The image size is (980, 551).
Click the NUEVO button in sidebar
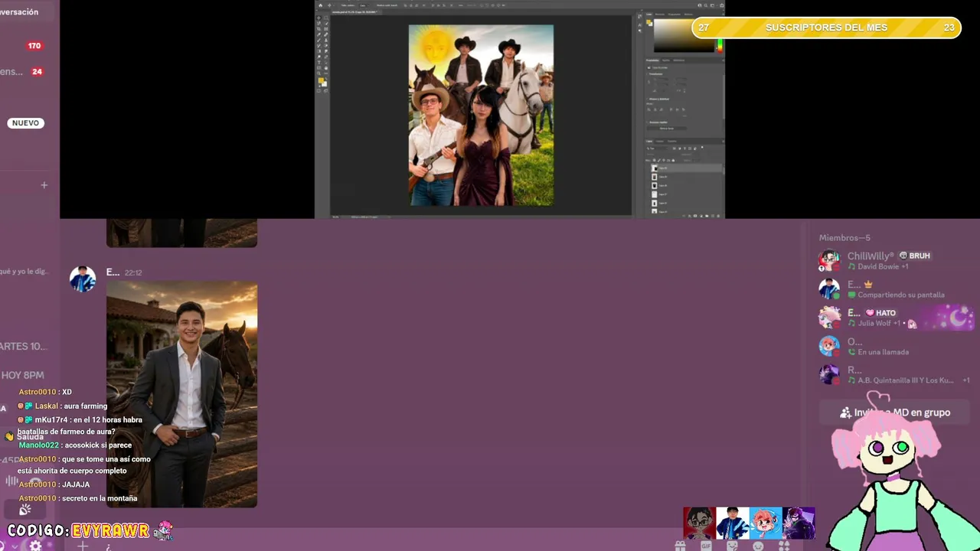[x=25, y=123]
